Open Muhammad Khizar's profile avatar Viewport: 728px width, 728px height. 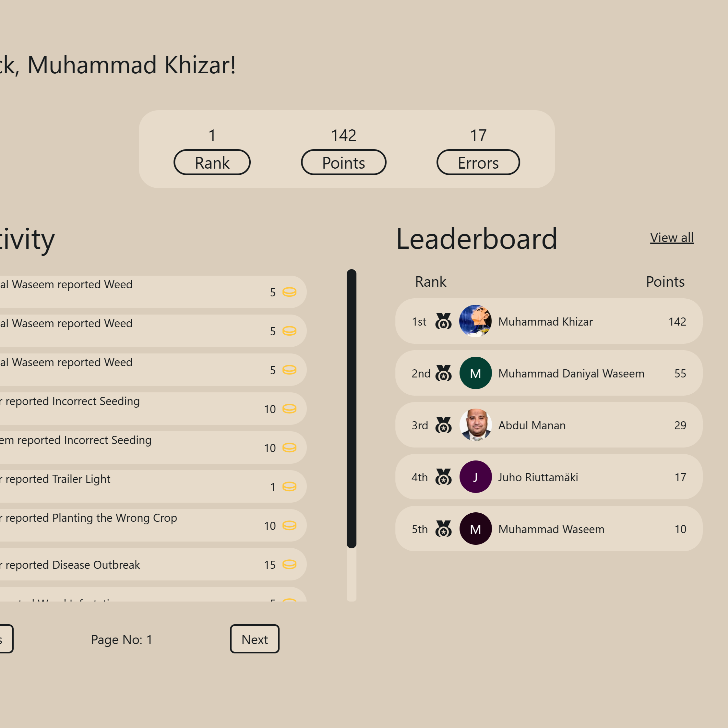pyautogui.click(x=475, y=321)
